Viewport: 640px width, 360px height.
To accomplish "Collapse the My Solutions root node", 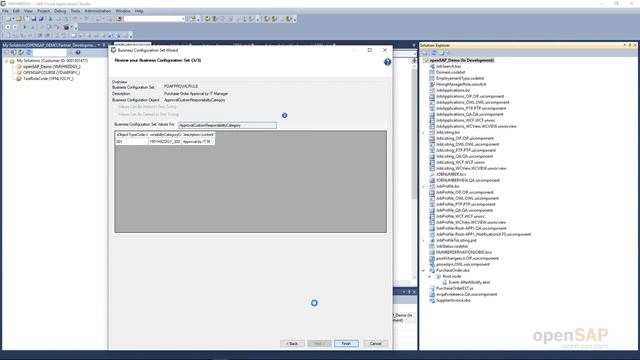I will (x=7, y=61).
